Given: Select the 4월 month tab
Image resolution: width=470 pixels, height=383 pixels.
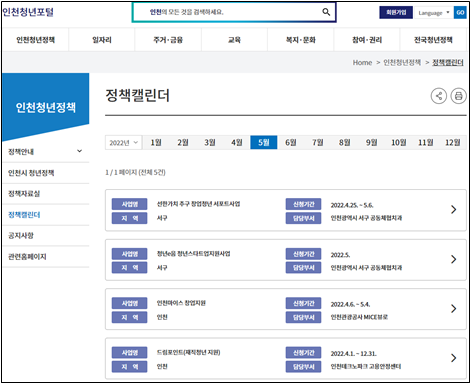Looking at the screenshot, I should point(237,142).
